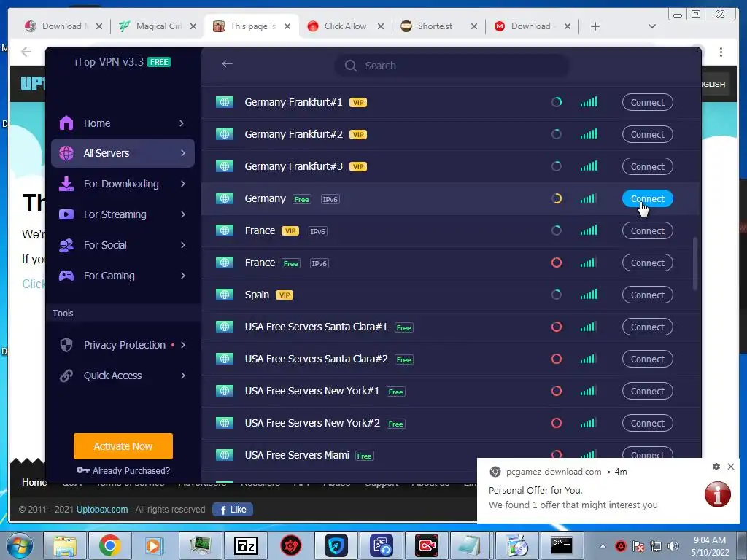Click the All Servers globe icon

66,153
